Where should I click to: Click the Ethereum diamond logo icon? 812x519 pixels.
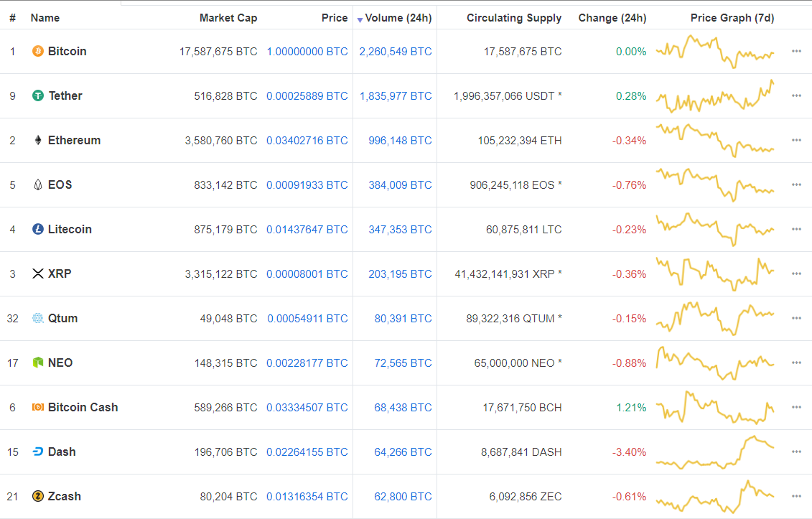pos(38,141)
